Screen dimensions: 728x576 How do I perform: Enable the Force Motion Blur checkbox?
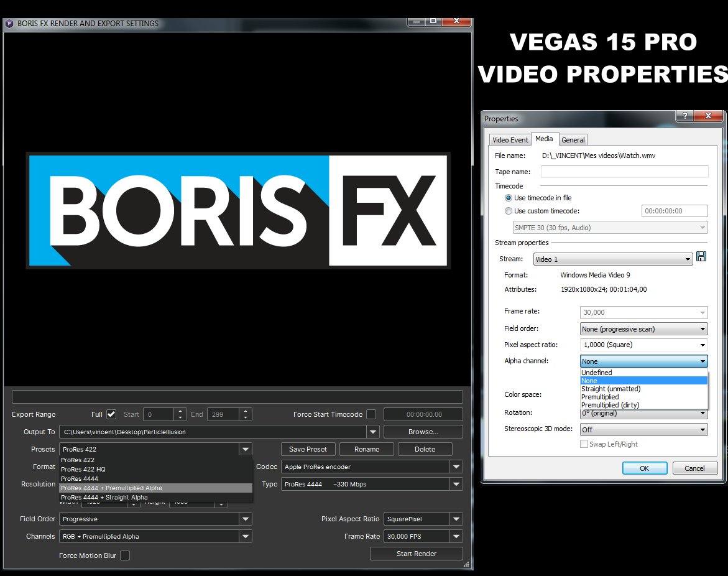(x=125, y=555)
